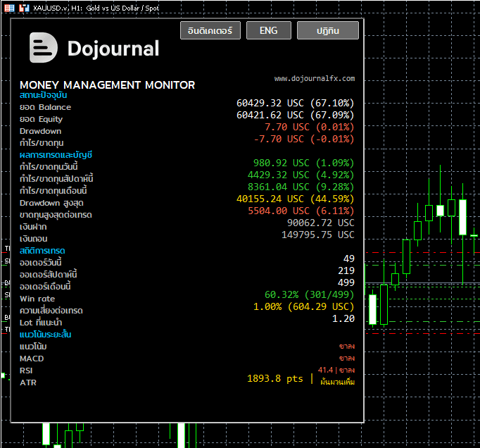Click the tallest white candlestick on chart
This screenshot has width=480, height=448.
click(462, 217)
